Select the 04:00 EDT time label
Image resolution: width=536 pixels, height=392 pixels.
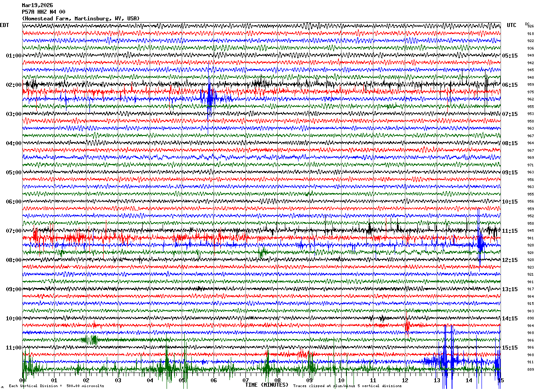point(14,143)
